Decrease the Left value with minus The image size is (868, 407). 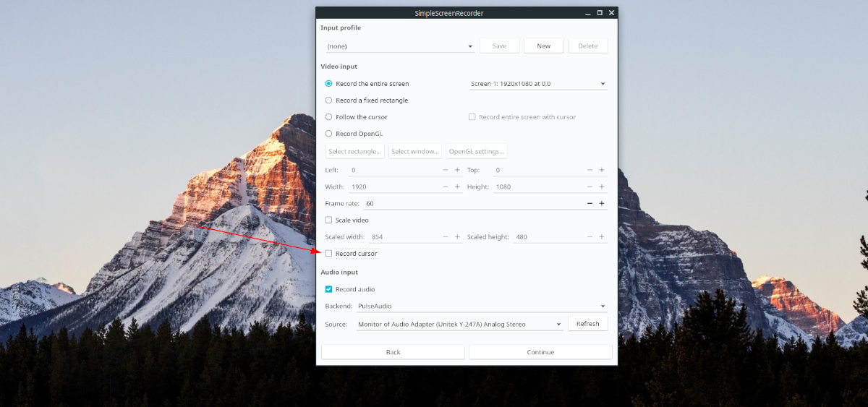446,170
